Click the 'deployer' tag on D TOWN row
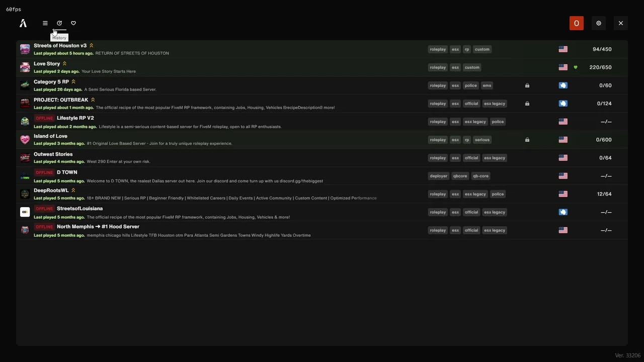The width and height of the screenshot is (644, 362). [x=439, y=176]
